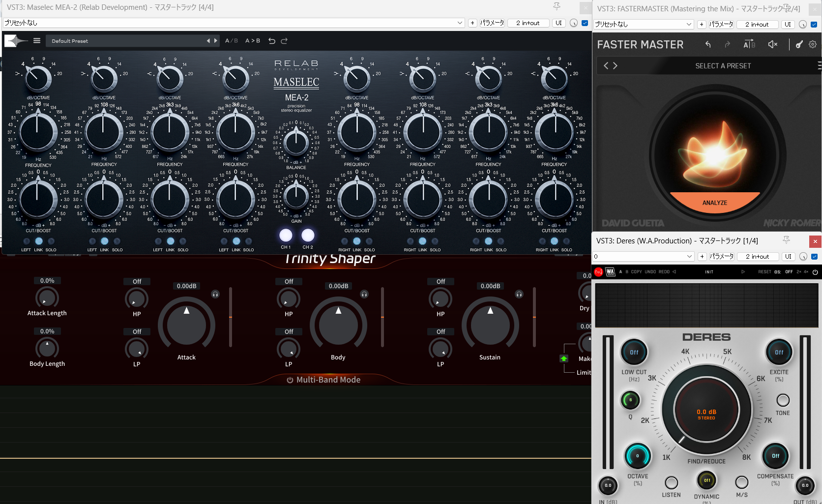The height and width of the screenshot is (504, 822).
Task: Enable the TONE switch in Deres
Action: (x=783, y=400)
